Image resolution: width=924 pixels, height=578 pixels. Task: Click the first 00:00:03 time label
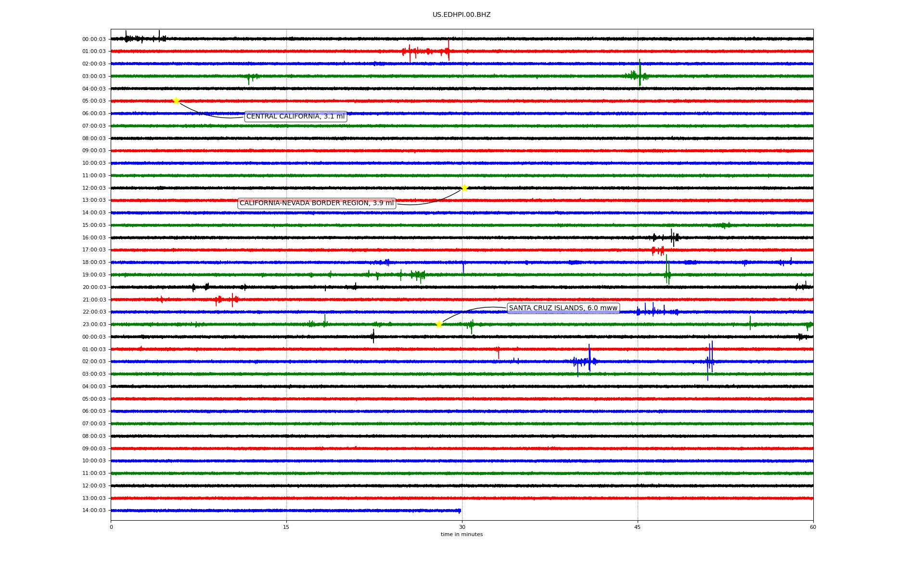pyautogui.click(x=94, y=39)
